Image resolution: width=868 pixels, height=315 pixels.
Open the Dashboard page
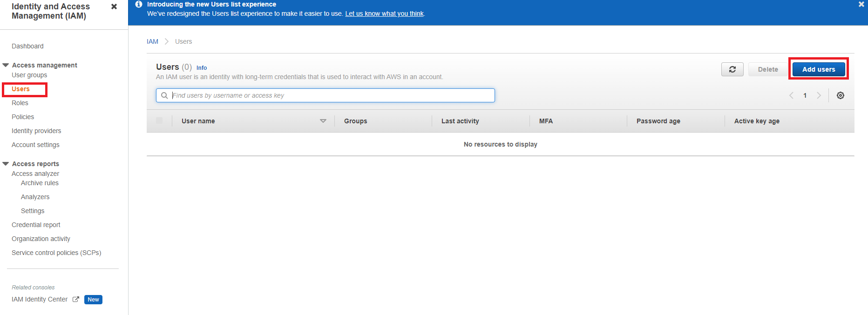click(x=27, y=46)
